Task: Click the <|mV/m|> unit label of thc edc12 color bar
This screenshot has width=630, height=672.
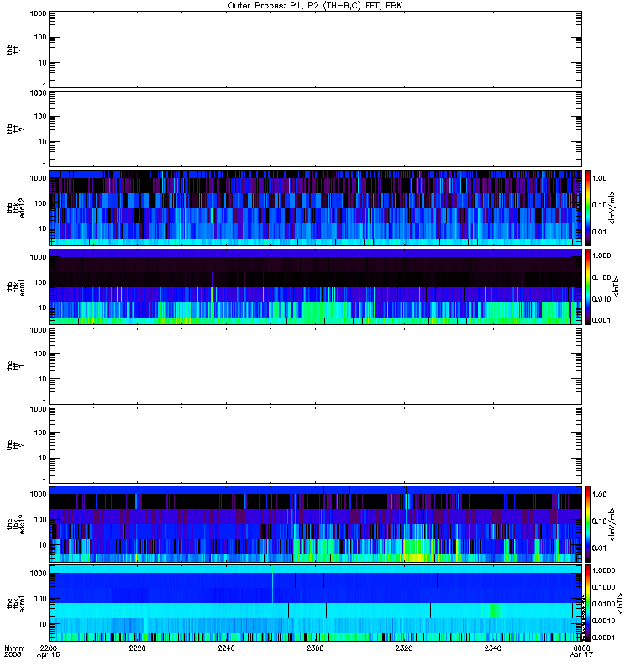Action: 612,524
